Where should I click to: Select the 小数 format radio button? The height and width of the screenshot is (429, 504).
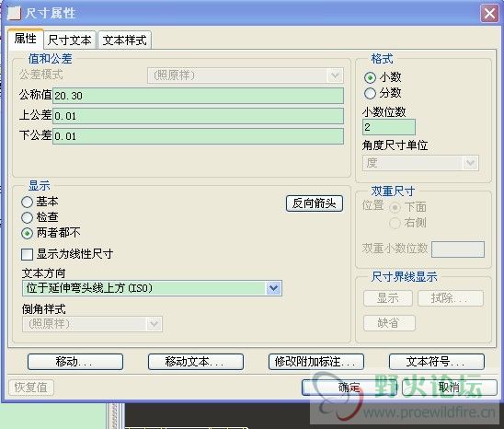click(x=370, y=77)
